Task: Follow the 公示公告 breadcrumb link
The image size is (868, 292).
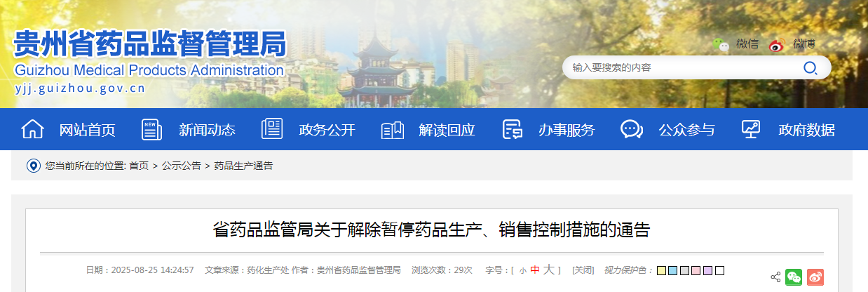Action: pos(182,166)
